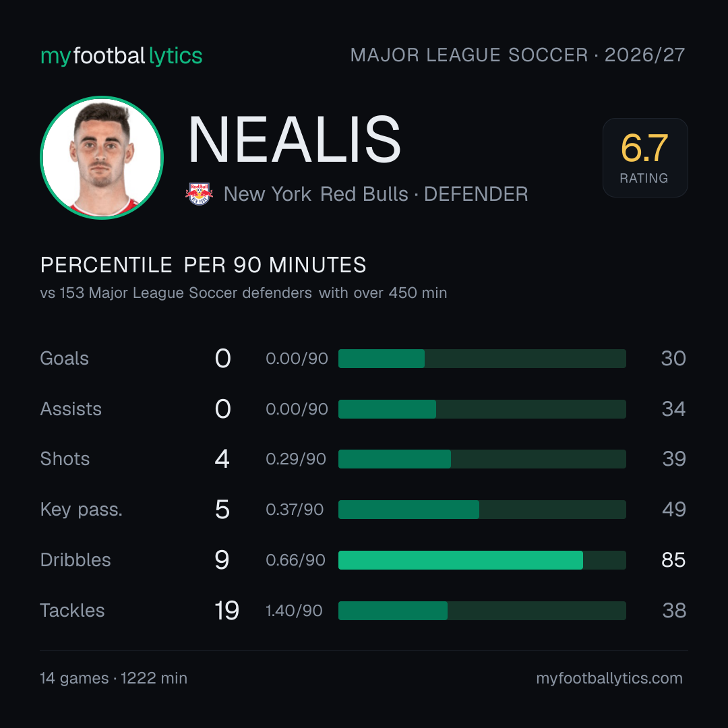Image resolution: width=728 pixels, height=728 pixels.
Task: Click the NEALIS player name heading
Action: [x=295, y=140]
